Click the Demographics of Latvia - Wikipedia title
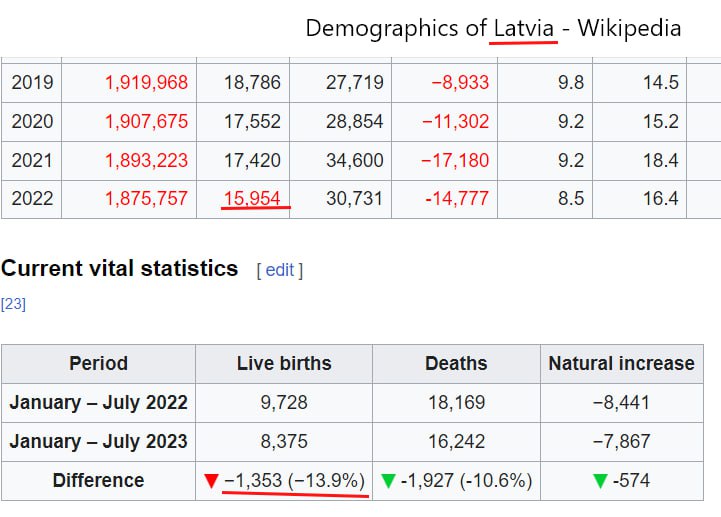Screen dimensions: 721x517 point(493,28)
